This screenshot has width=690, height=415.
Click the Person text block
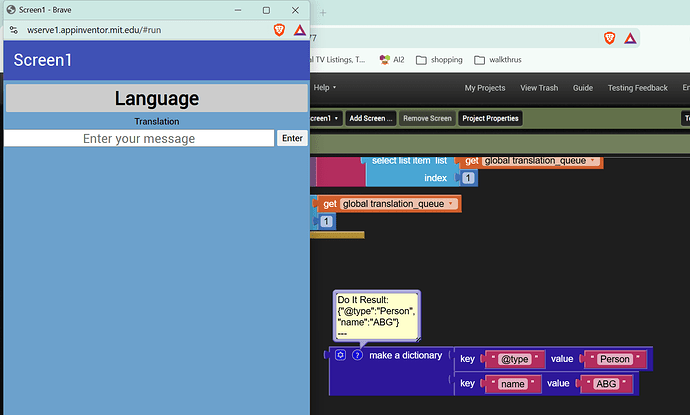[615, 359]
